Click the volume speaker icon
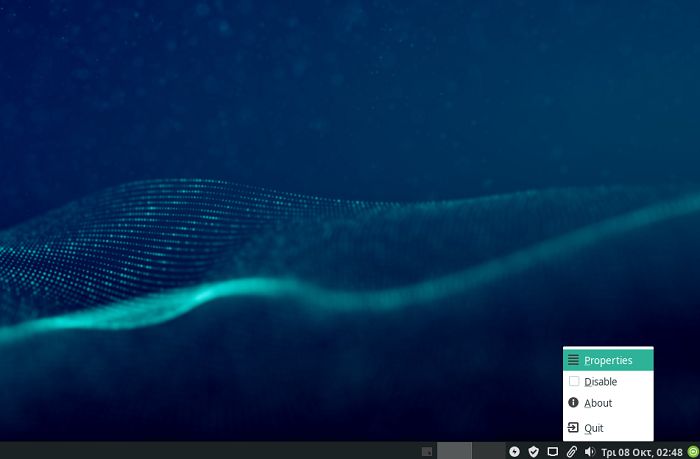Screen dimensions: 700x459 590,452
